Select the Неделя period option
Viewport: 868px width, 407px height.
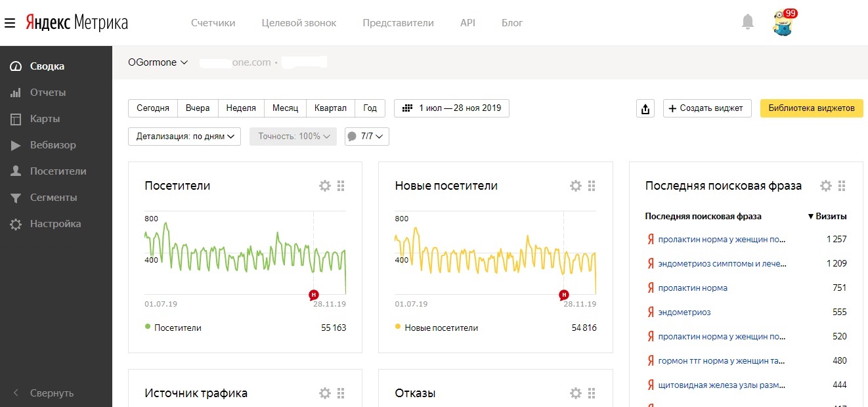(241, 108)
